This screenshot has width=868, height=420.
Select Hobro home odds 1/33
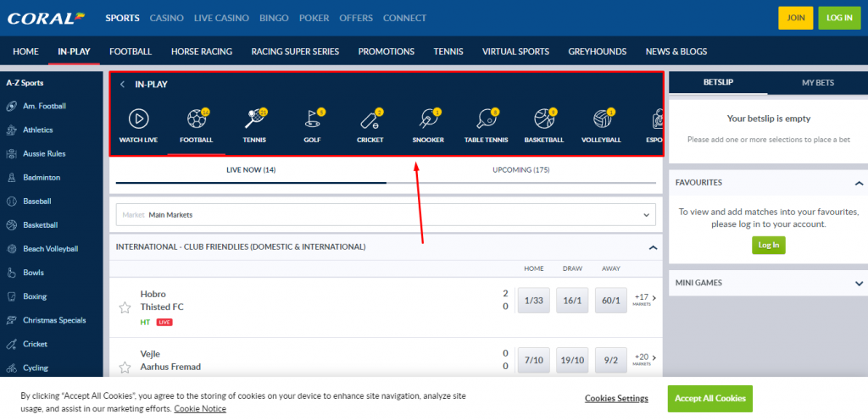click(533, 301)
